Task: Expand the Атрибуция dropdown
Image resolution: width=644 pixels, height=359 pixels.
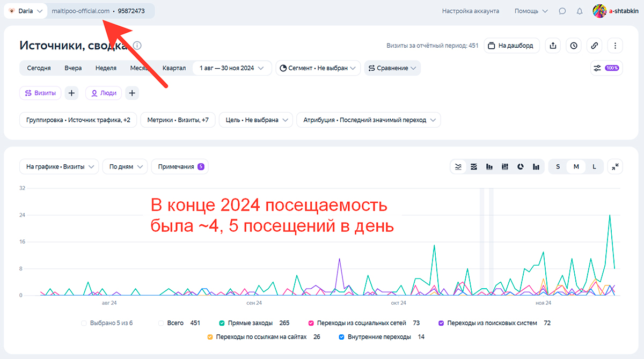Action: point(368,120)
